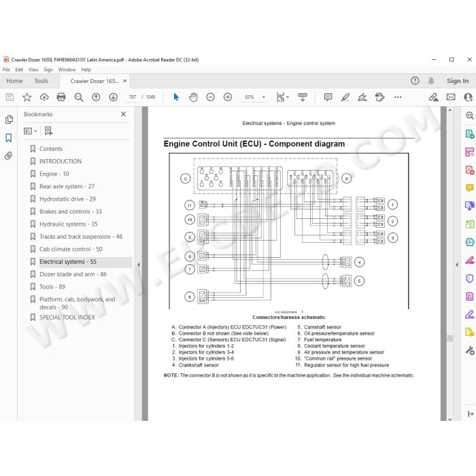476x476 pixels.
Task: Toggle the Bookmarks panel icon
Action: tap(8, 138)
